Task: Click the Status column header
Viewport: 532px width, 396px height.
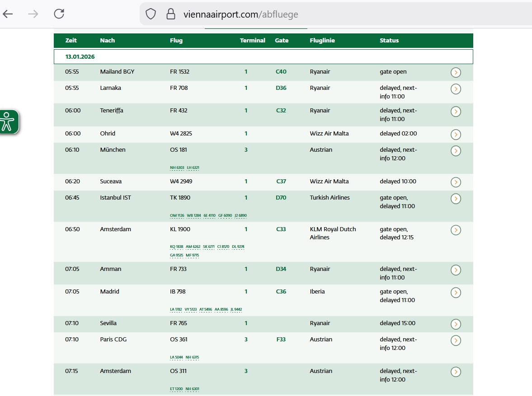Action: (x=389, y=40)
